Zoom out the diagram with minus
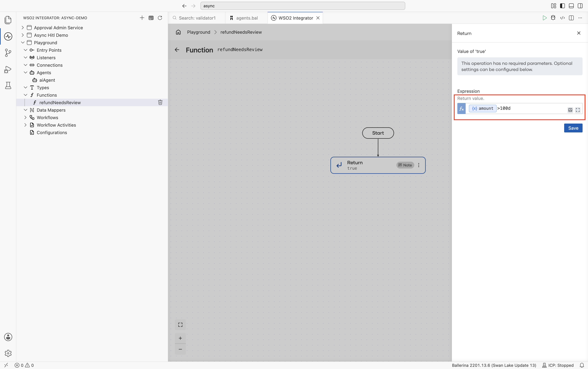Screen dimensions: 588x369 [180, 349]
